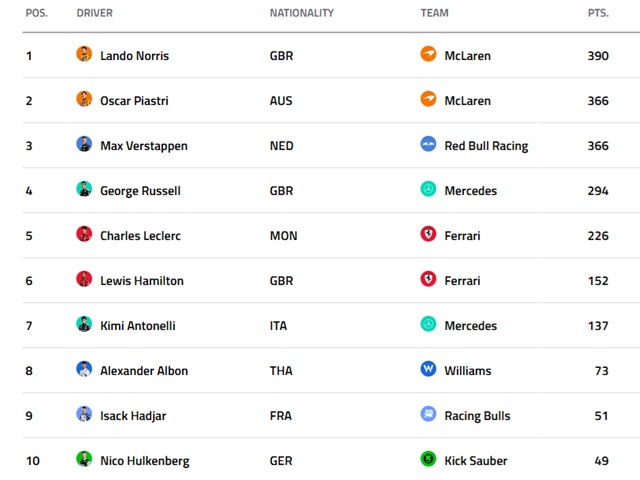The height and width of the screenshot is (480, 640).
Task: Click the Racing Bulls team logo
Action: coord(428,414)
